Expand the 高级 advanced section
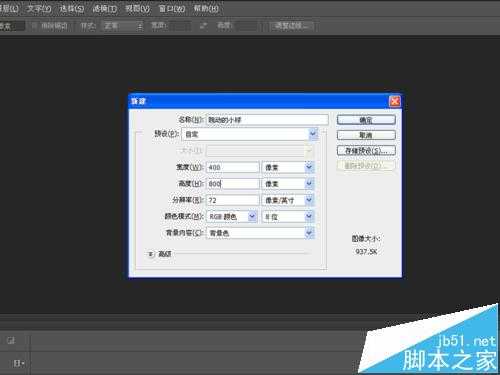 click(x=151, y=254)
